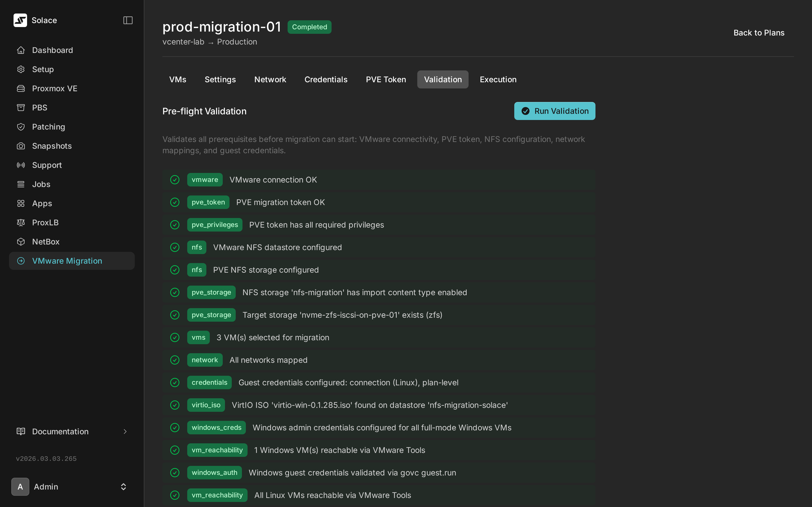
Task: Open ProxLB via the scales icon
Action: click(21, 223)
